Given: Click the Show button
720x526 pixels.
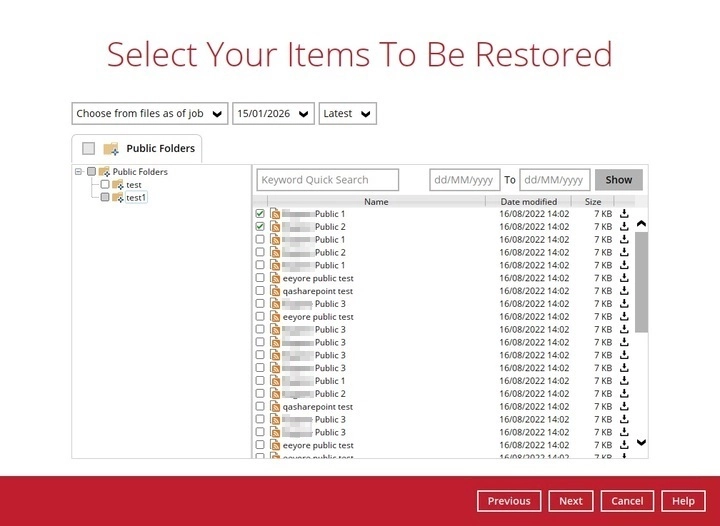Looking at the screenshot, I should pyautogui.click(x=619, y=179).
